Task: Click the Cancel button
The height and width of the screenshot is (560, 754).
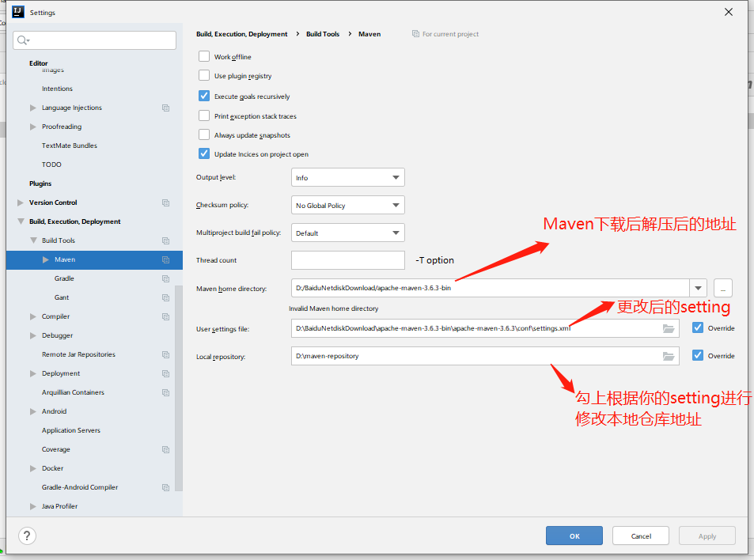Action: (x=641, y=535)
